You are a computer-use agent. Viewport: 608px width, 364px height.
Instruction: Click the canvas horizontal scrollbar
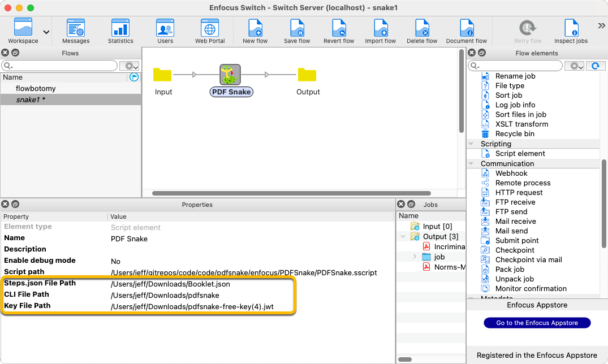pyautogui.click(x=291, y=193)
